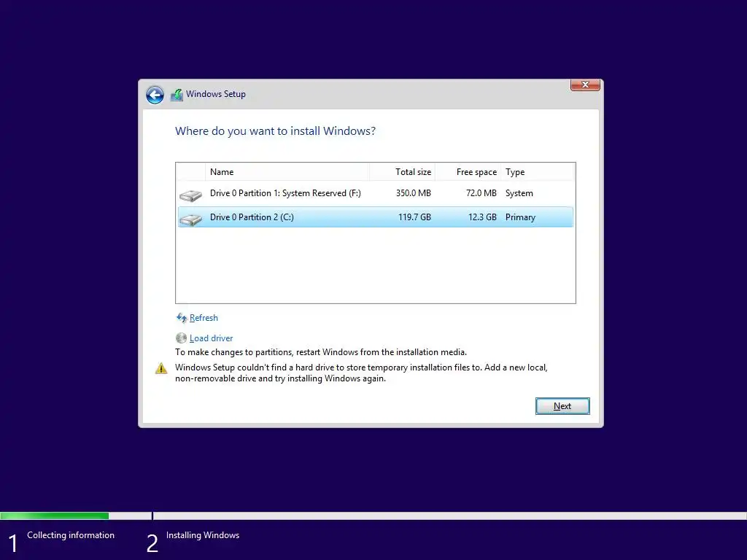Click the 12.3 GB free space value
The width and height of the screenshot is (747, 560).
click(482, 217)
